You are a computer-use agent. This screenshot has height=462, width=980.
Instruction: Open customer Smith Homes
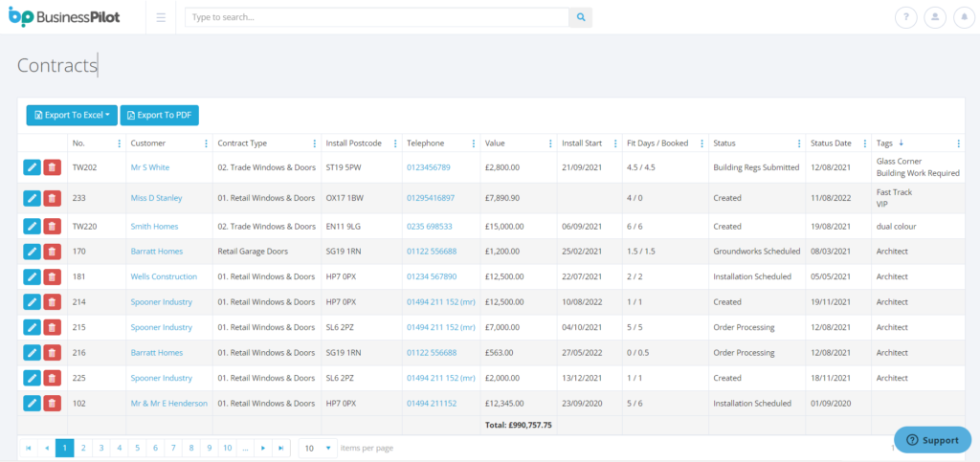[154, 227]
